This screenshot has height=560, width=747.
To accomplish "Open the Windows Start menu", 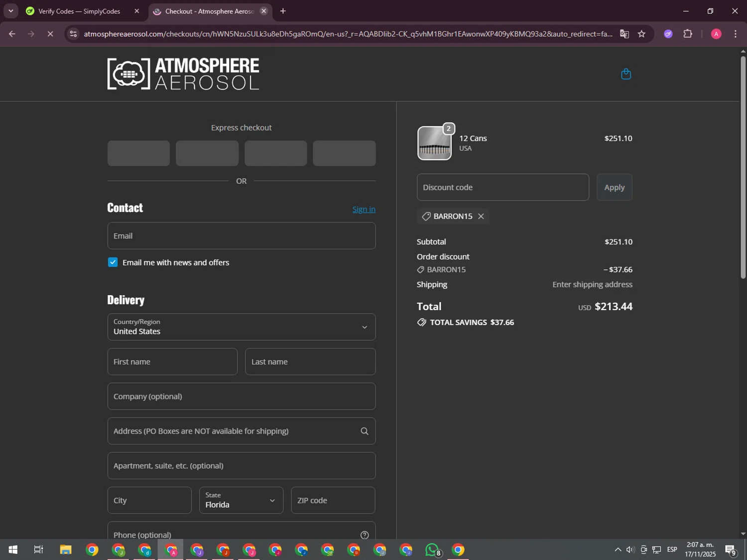I will coord(13,550).
